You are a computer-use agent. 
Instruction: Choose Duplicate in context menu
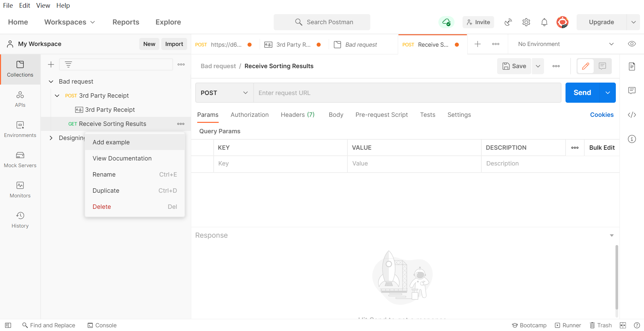(x=135, y=191)
